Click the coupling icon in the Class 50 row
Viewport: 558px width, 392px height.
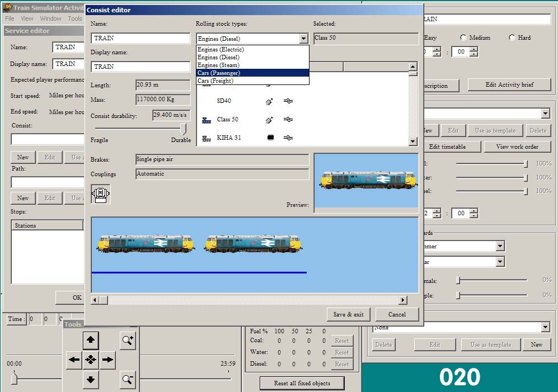[288, 120]
